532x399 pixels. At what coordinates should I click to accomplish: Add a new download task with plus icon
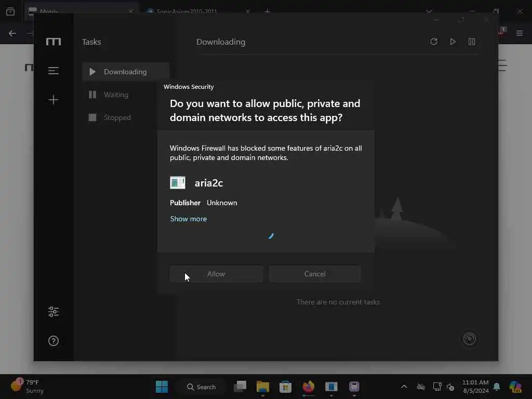coord(54,100)
